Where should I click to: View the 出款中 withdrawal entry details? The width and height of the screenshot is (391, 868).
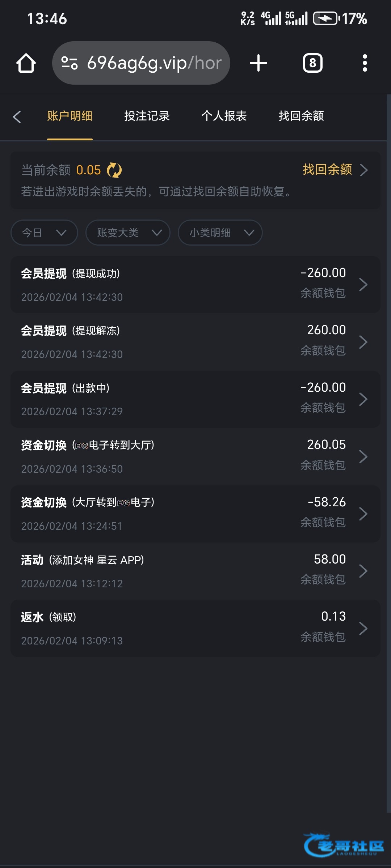(195, 399)
